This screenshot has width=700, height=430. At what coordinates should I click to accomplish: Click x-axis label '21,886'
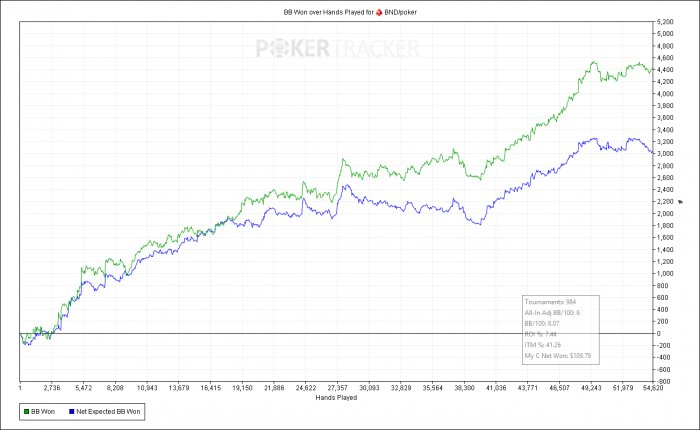[x=274, y=388]
